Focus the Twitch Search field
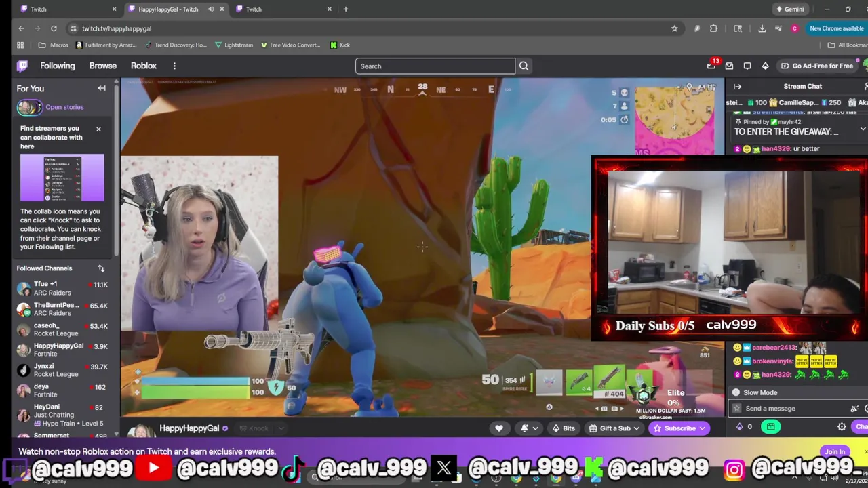 tap(435, 66)
